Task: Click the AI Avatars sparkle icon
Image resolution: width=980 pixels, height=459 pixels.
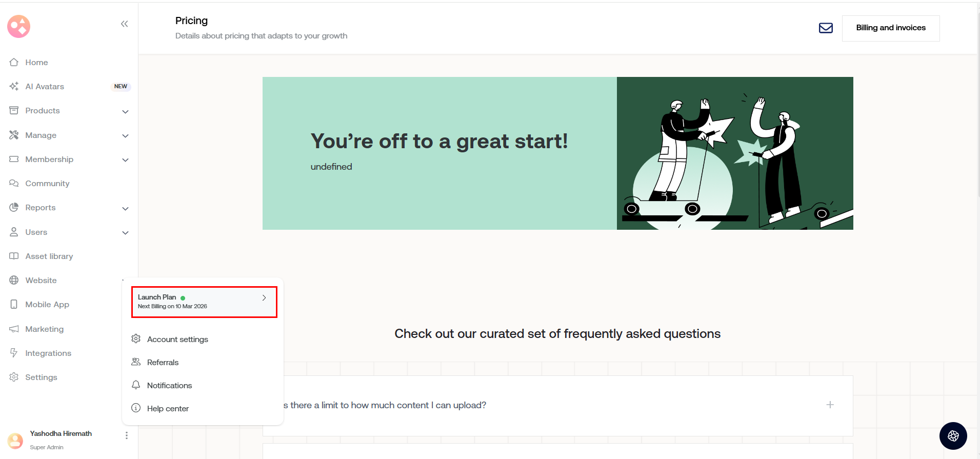Action: pyautogui.click(x=14, y=86)
